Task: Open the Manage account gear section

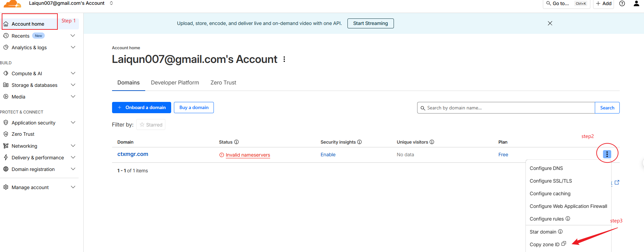Action: (x=29, y=187)
